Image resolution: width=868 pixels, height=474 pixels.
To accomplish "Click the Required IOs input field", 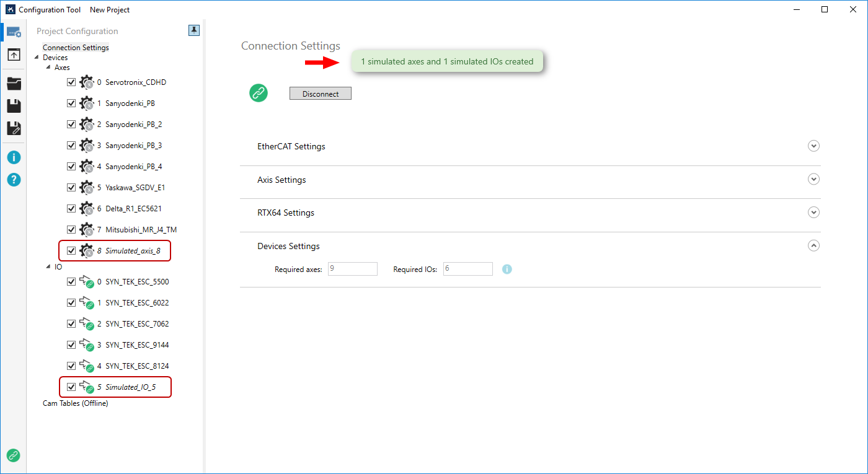I will [x=468, y=269].
